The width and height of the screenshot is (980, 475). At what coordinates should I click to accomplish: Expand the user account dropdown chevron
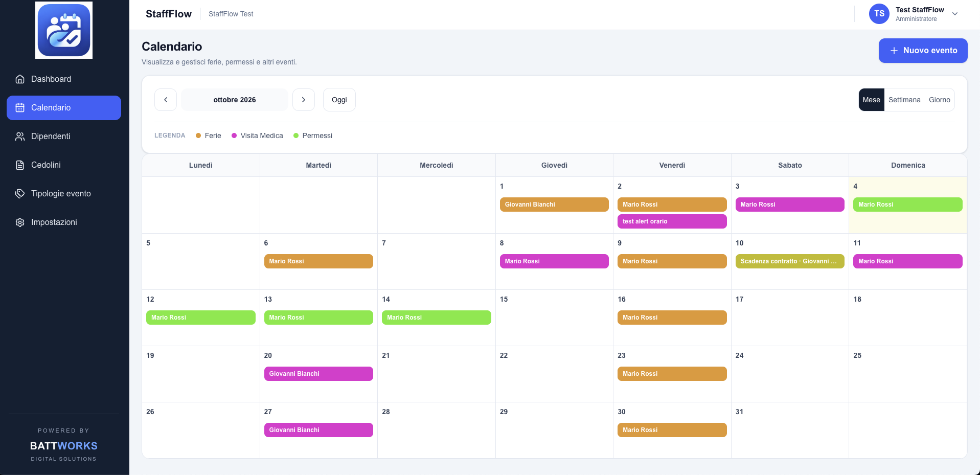pos(955,14)
